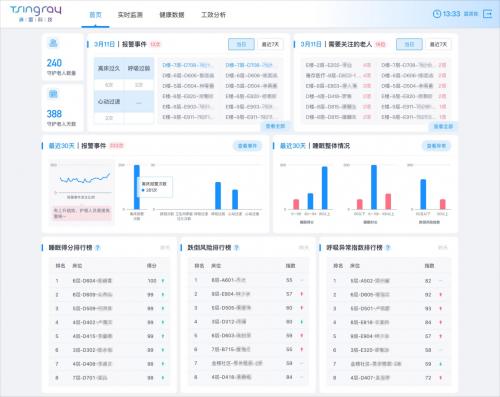Click green up arrow in 6层-D604 row

click(163, 281)
